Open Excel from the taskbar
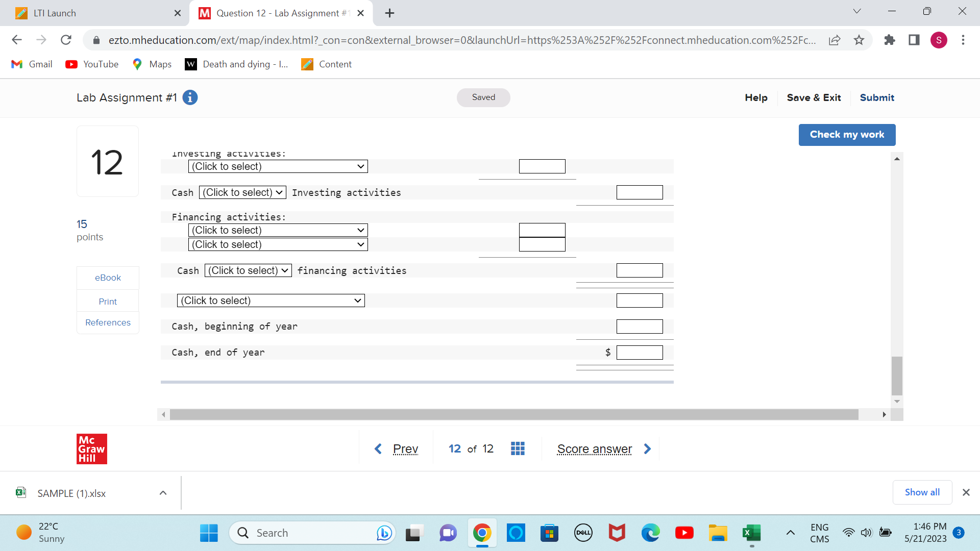 752,533
